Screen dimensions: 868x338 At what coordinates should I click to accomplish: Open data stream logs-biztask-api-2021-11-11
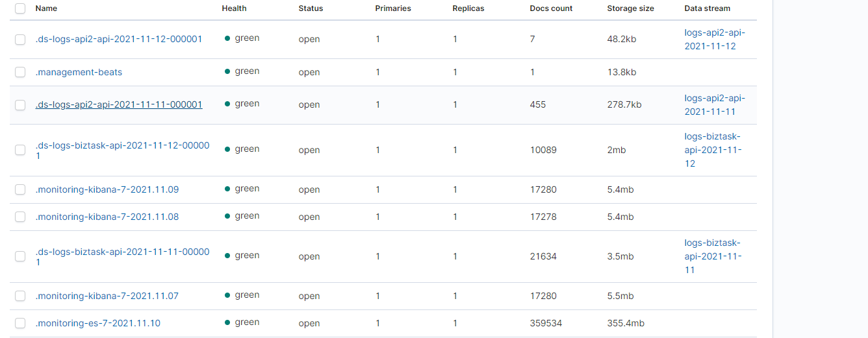(713, 256)
